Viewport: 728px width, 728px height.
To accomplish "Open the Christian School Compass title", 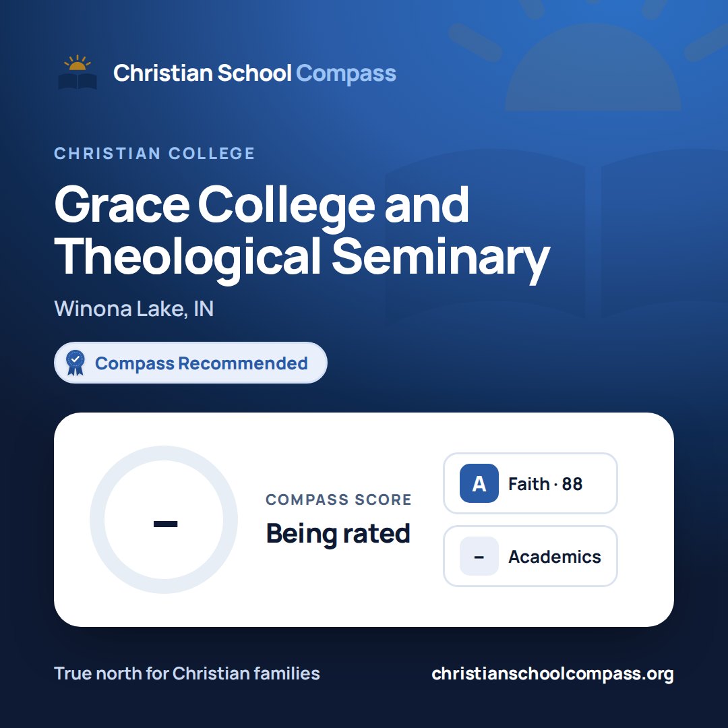I will pyautogui.click(x=254, y=73).
